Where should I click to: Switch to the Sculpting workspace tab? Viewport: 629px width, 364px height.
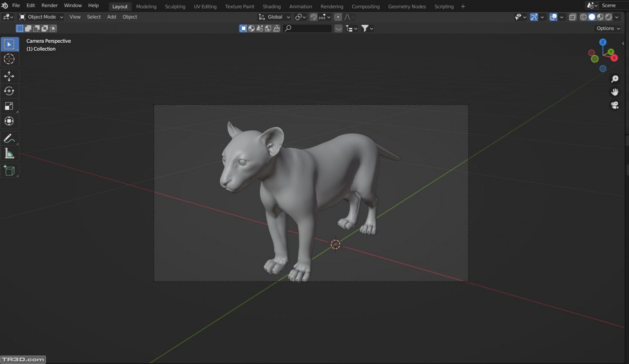(175, 7)
